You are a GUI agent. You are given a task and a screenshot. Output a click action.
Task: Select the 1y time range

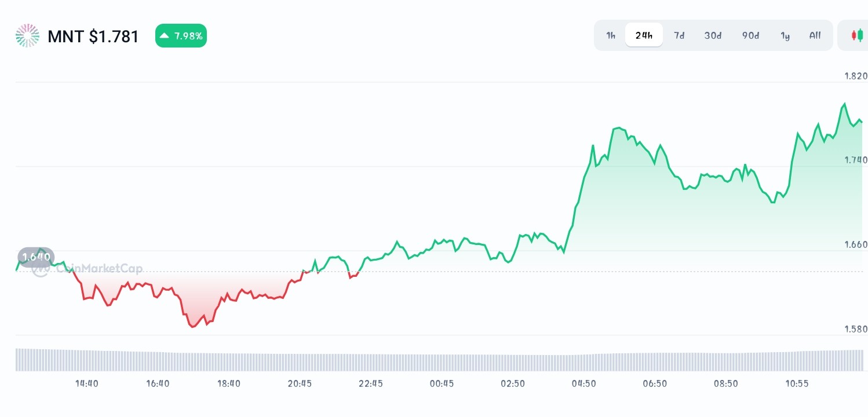click(x=785, y=35)
